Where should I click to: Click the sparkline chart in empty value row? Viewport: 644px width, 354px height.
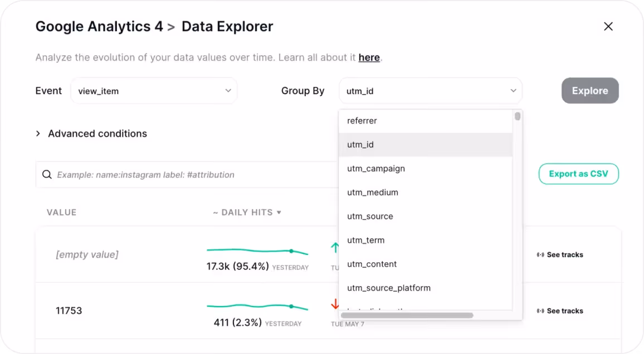click(x=257, y=250)
